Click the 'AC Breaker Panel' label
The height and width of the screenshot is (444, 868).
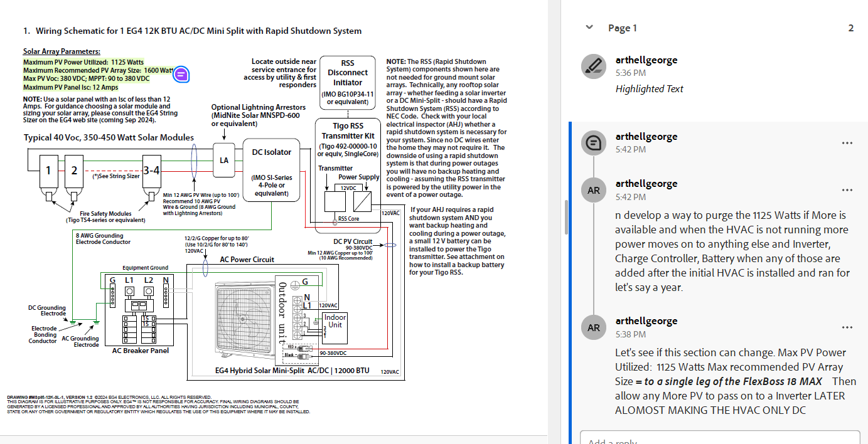pyautogui.click(x=141, y=351)
